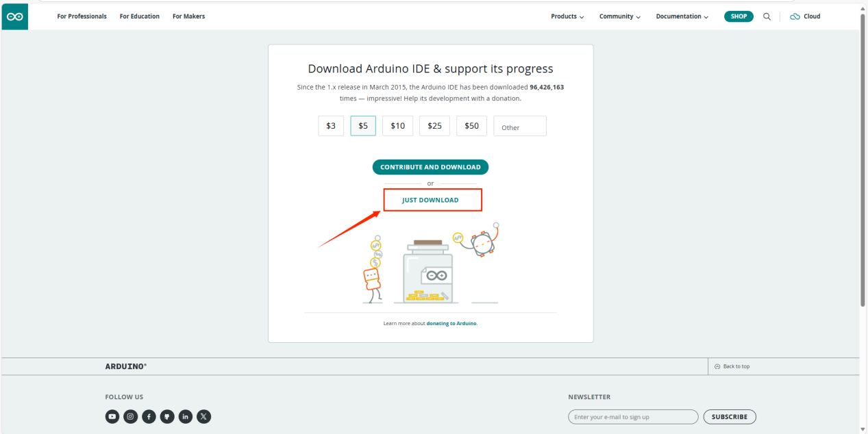
Task: Expand the Products menu
Action: 567,16
